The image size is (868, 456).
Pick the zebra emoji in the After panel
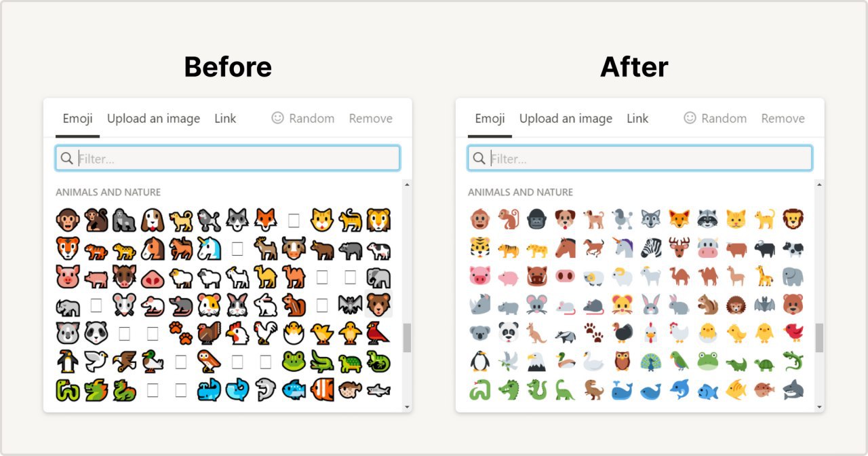[651, 248]
